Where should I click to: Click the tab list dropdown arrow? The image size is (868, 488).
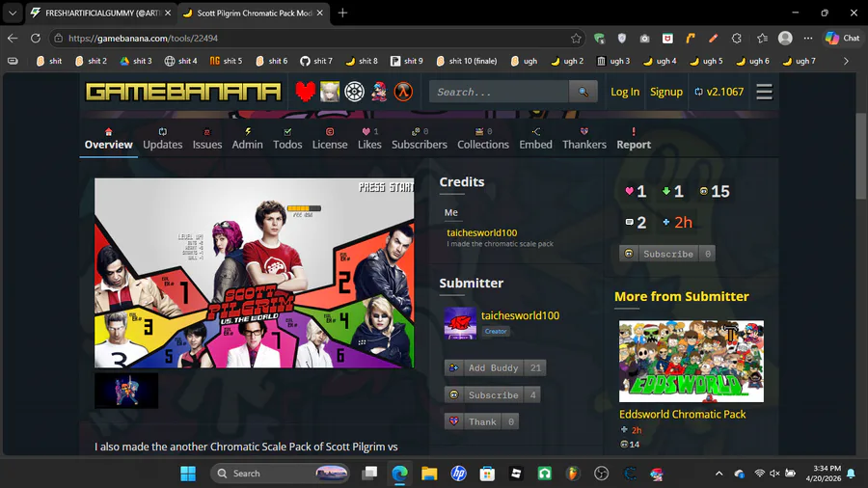pyautogui.click(x=13, y=13)
